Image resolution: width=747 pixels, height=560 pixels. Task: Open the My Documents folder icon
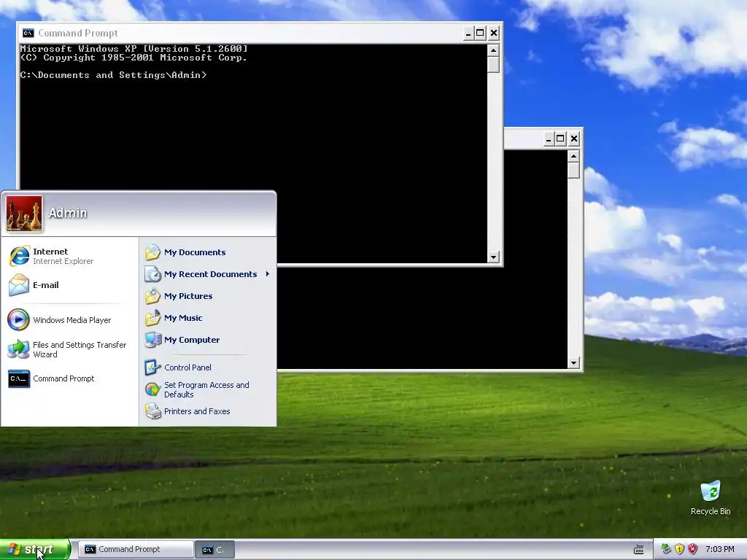(x=153, y=252)
